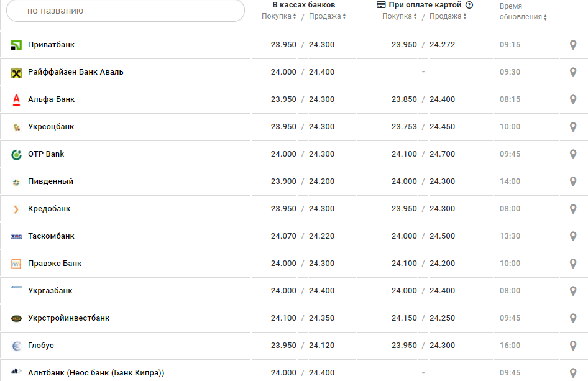The height and width of the screenshot is (381, 588).
Task: Open the location pin for Райффайзен Банк Аваль
Action: click(x=573, y=72)
